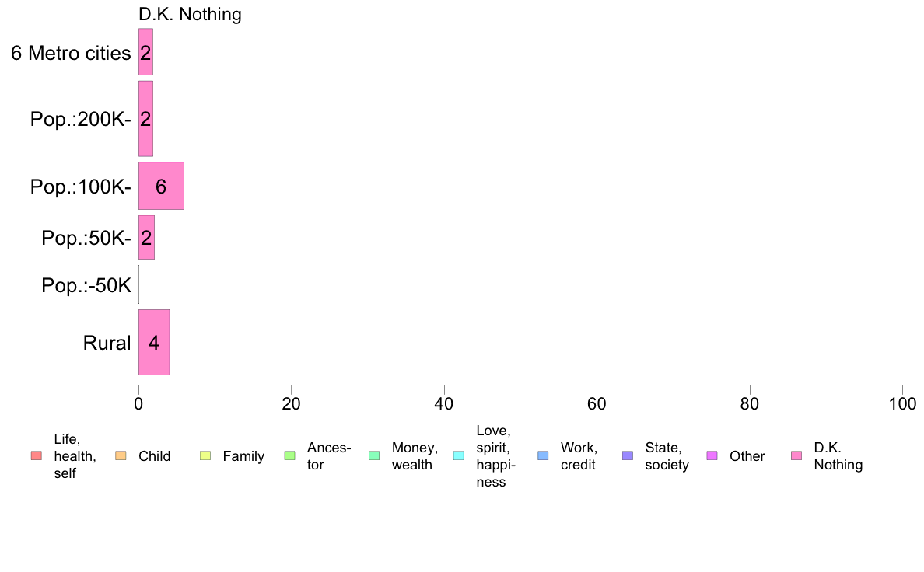Viewport: 924px width, 572px height.
Task: Click the State, society legend swatch
Action: 628,456
